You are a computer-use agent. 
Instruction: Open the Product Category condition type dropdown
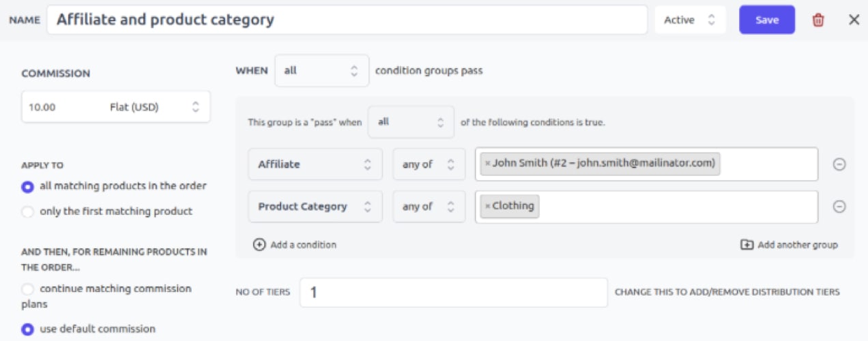point(315,207)
